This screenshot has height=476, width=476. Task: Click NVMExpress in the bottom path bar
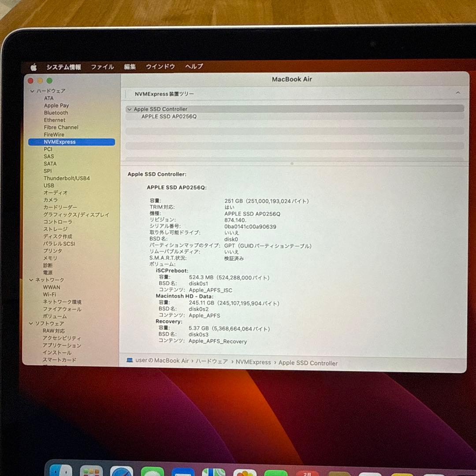pos(253,362)
